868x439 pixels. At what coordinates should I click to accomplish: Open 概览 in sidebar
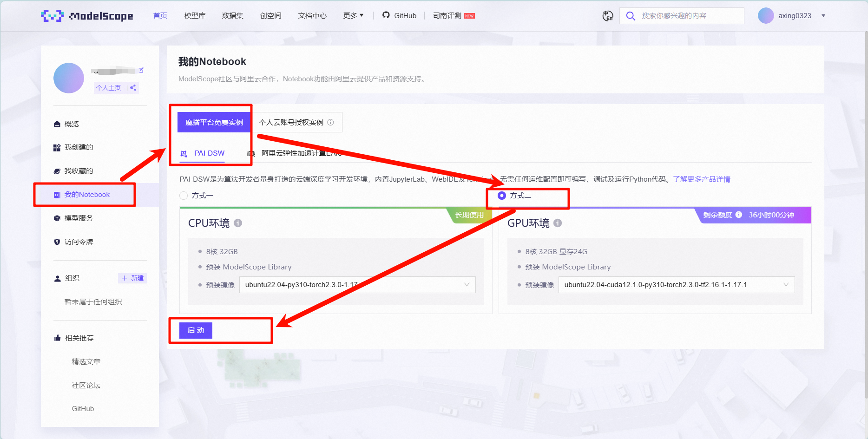(x=72, y=124)
